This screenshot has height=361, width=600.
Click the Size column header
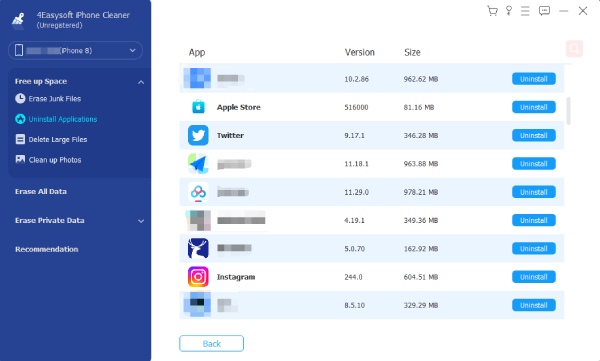412,52
